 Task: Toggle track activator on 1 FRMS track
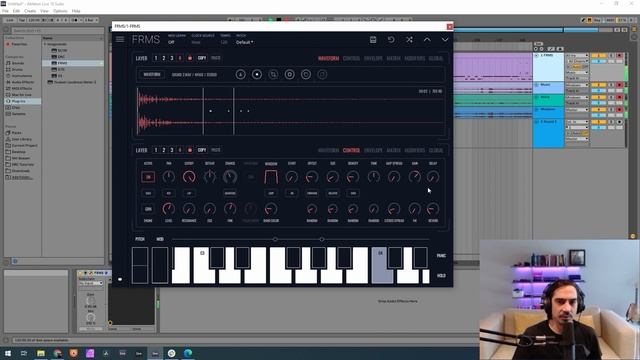coord(598,56)
